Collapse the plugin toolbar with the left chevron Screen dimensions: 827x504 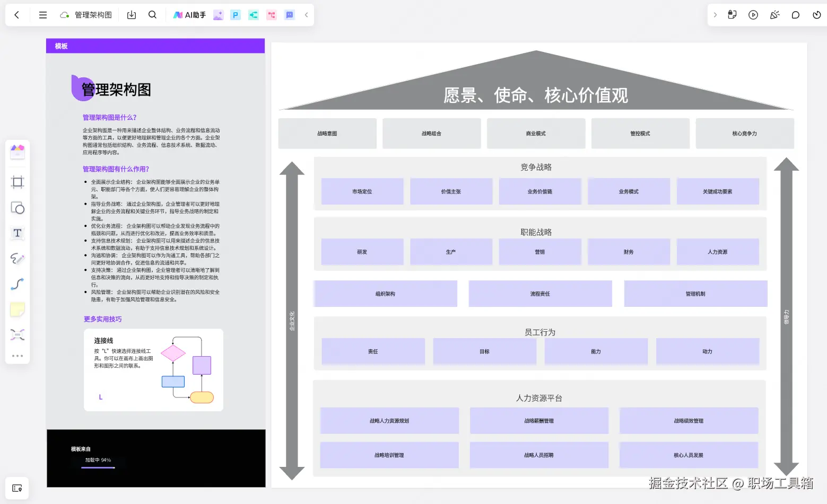[x=306, y=15]
